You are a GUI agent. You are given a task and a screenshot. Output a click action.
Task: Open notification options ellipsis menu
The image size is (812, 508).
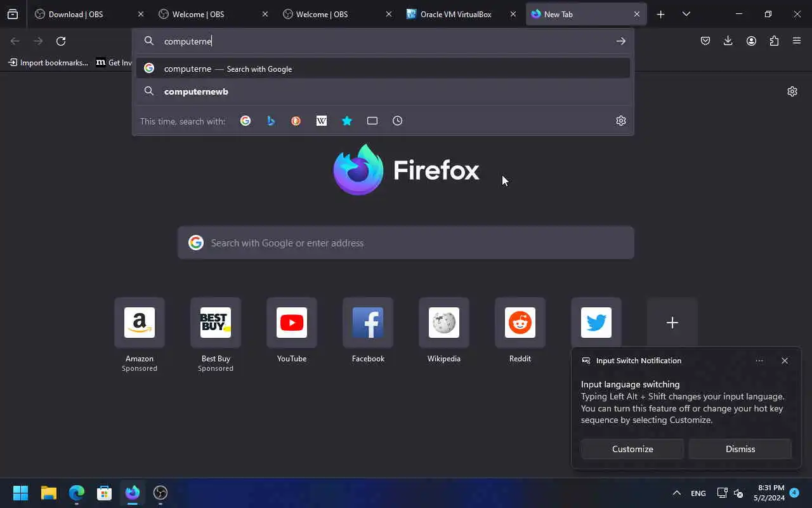(759, 361)
